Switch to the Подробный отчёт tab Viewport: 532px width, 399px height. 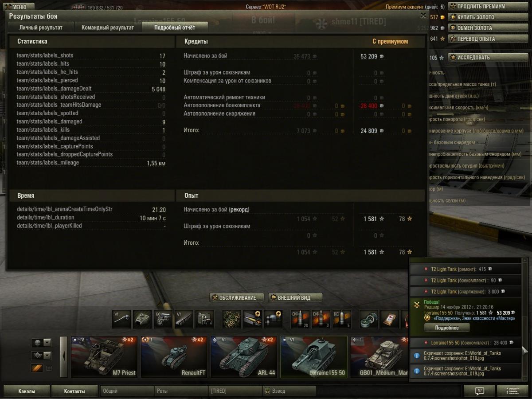click(175, 27)
